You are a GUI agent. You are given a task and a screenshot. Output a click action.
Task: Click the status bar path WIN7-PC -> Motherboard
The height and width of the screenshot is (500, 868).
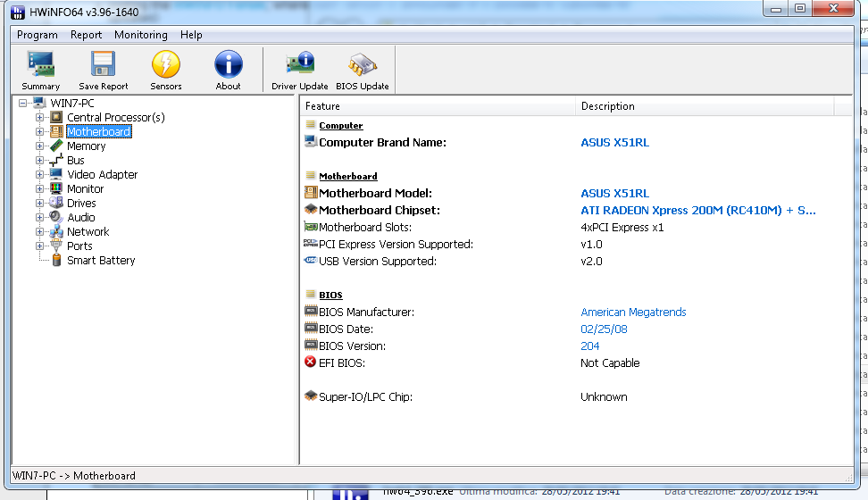tap(73, 476)
